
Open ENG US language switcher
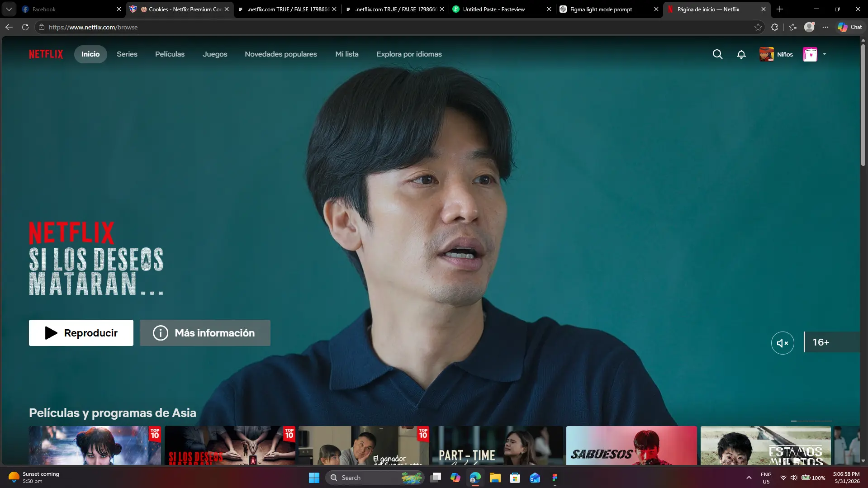tap(766, 478)
